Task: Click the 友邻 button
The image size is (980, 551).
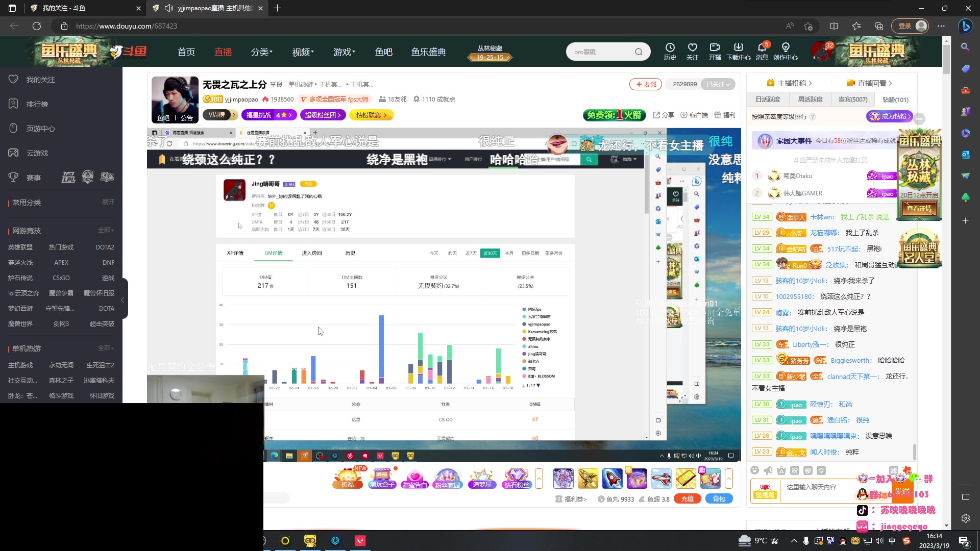Action: 646,84
